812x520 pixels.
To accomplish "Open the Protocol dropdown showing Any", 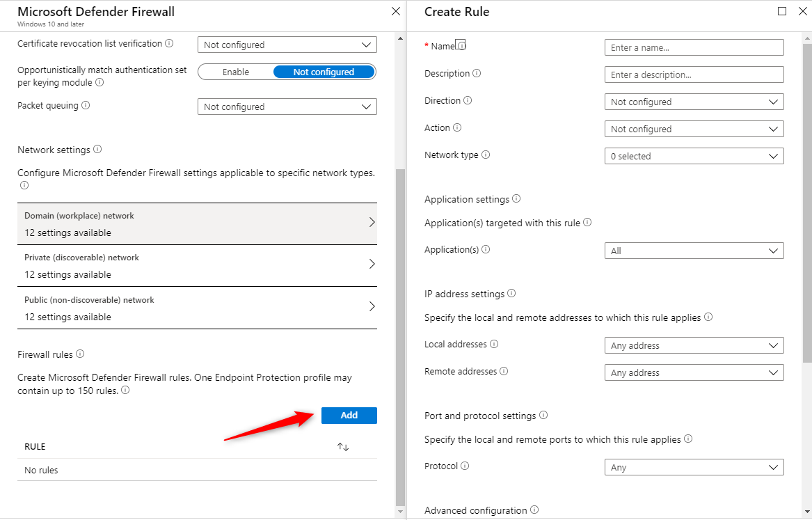I will (694, 467).
